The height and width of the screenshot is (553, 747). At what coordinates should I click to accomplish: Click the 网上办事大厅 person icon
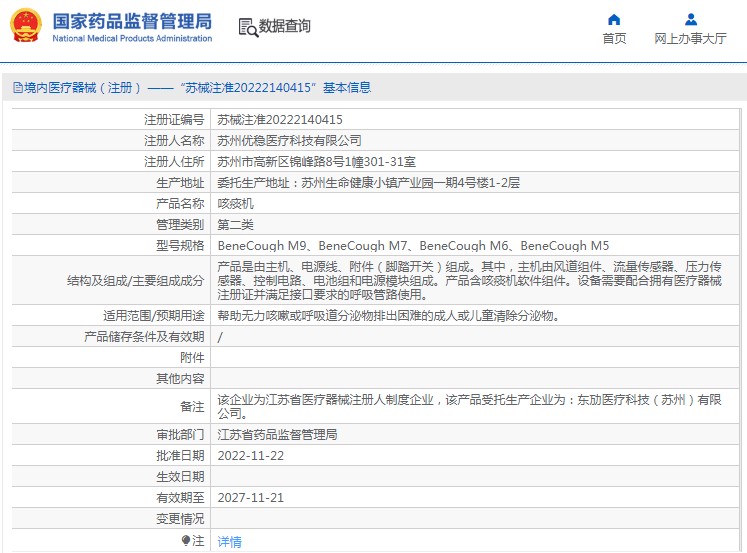[x=691, y=20]
